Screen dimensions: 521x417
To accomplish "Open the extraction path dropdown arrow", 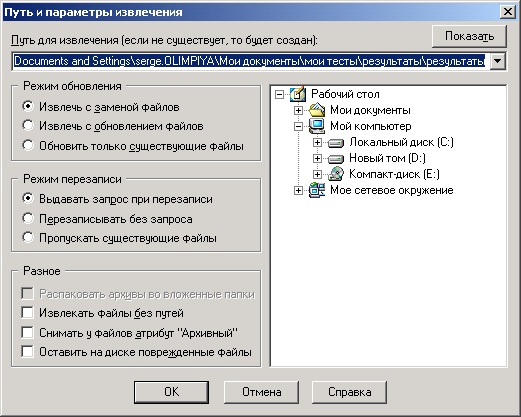I will tap(498, 61).
